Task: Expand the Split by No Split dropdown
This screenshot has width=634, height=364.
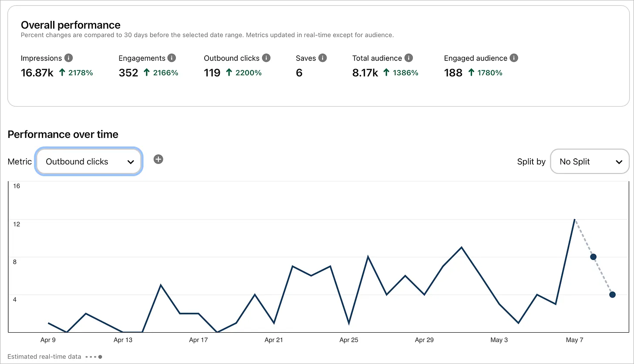Action: (589, 162)
